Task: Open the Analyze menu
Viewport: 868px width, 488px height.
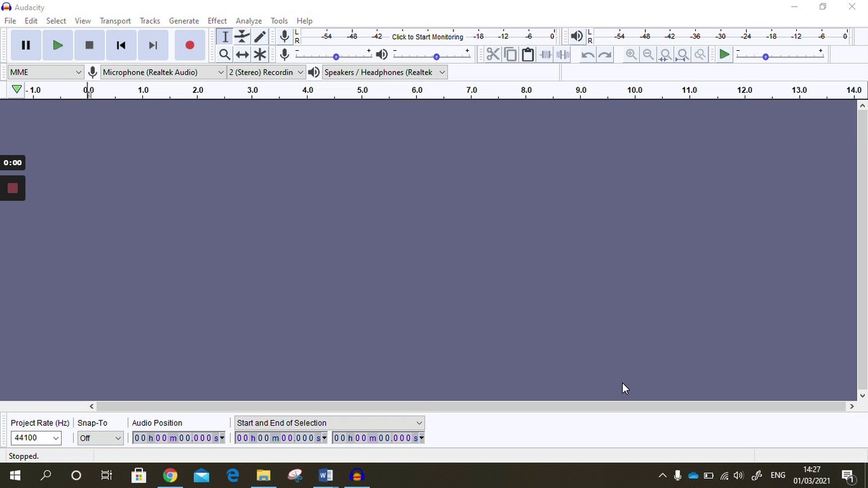Action: click(249, 21)
